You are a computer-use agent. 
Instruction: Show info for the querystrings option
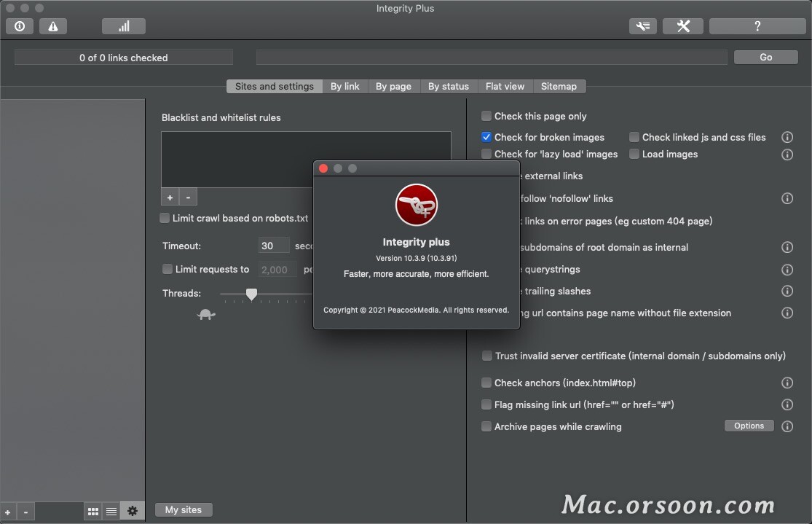(787, 270)
